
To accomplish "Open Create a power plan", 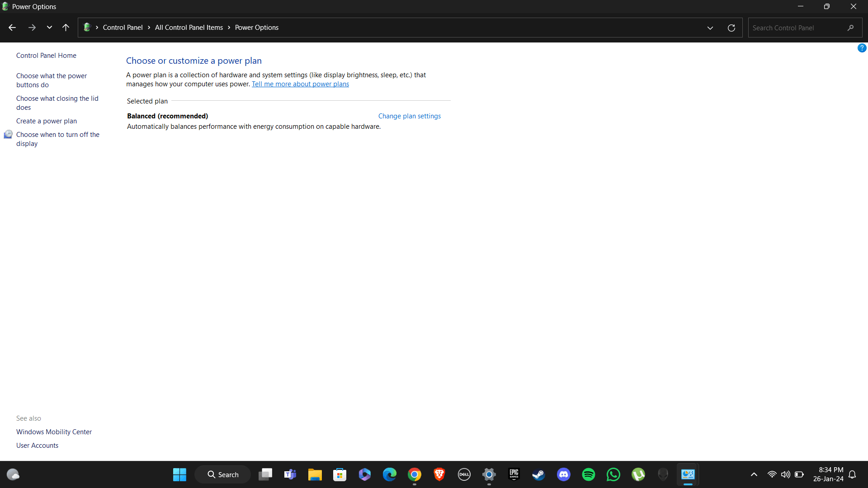I will [x=47, y=121].
